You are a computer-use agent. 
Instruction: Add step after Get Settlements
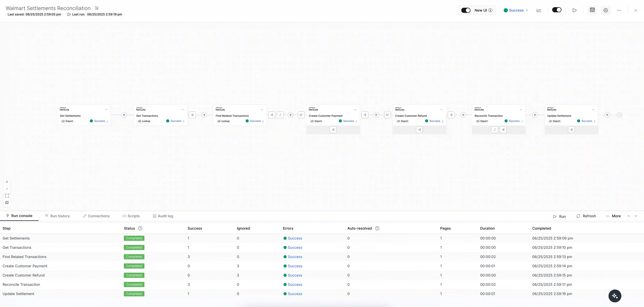(124, 115)
